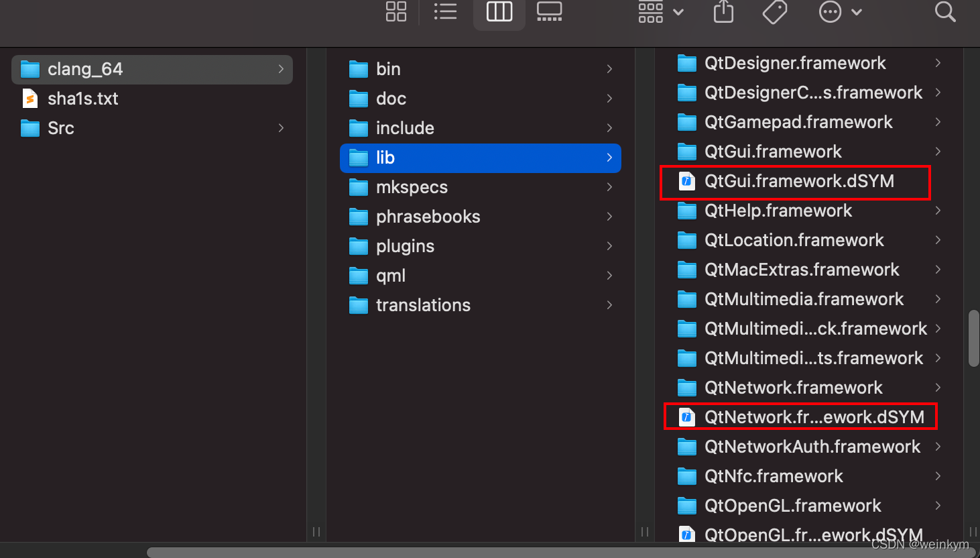Viewport: 980px width, 558px height.
Task: Select column view mode
Action: [x=499, y=11]
